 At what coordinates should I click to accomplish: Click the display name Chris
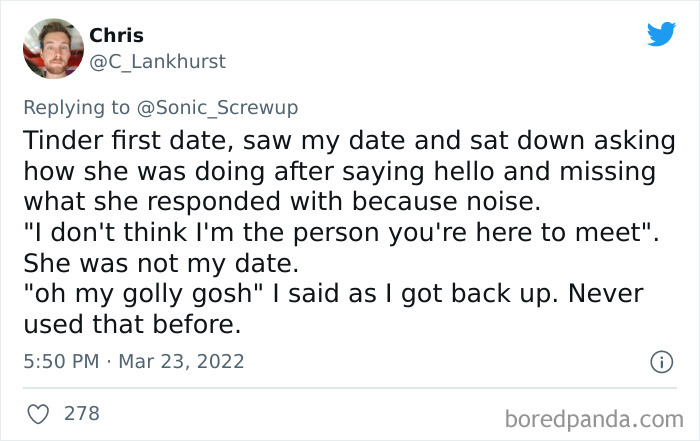[116, 36]
